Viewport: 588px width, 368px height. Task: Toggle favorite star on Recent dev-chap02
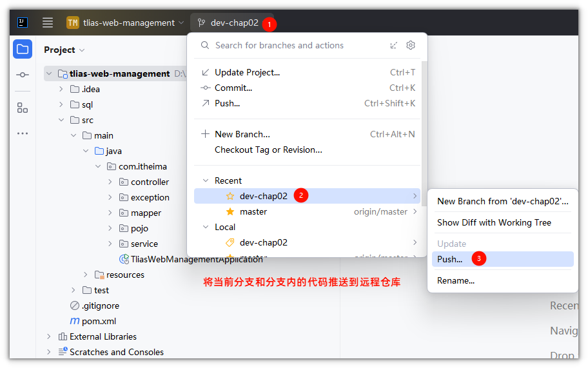click(230, 196)
